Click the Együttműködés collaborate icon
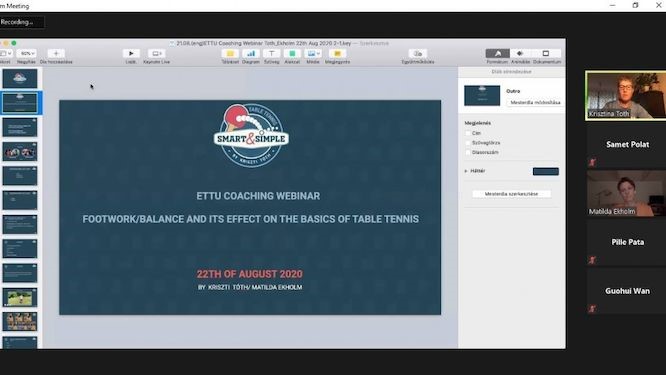This screenshot has height=375, width=666. coord(418,54)
